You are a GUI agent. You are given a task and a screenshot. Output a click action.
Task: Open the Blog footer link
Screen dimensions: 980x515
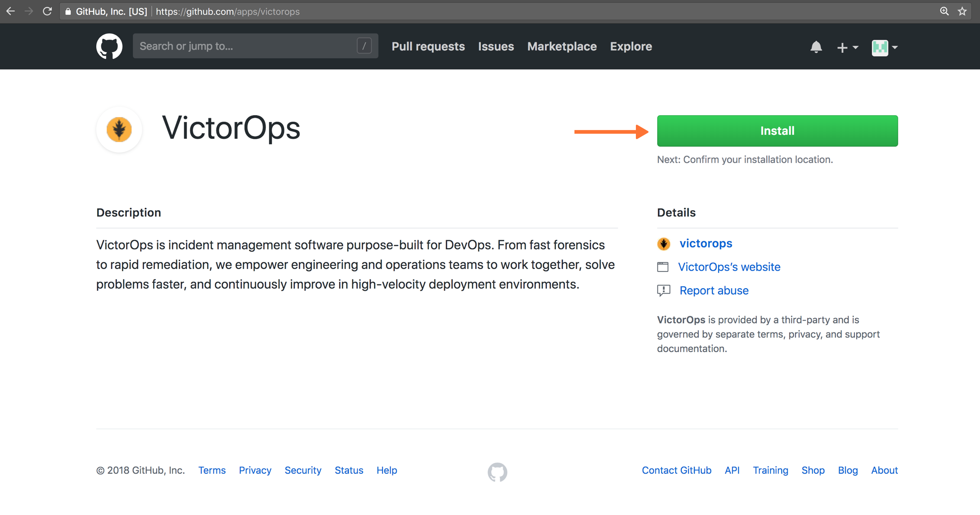point(848,470)
